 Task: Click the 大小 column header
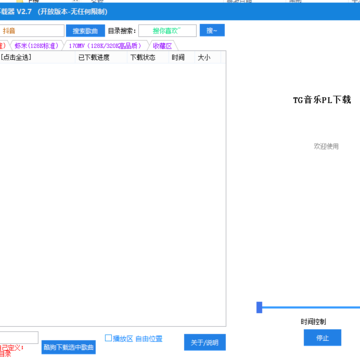(x=208, y=57)
